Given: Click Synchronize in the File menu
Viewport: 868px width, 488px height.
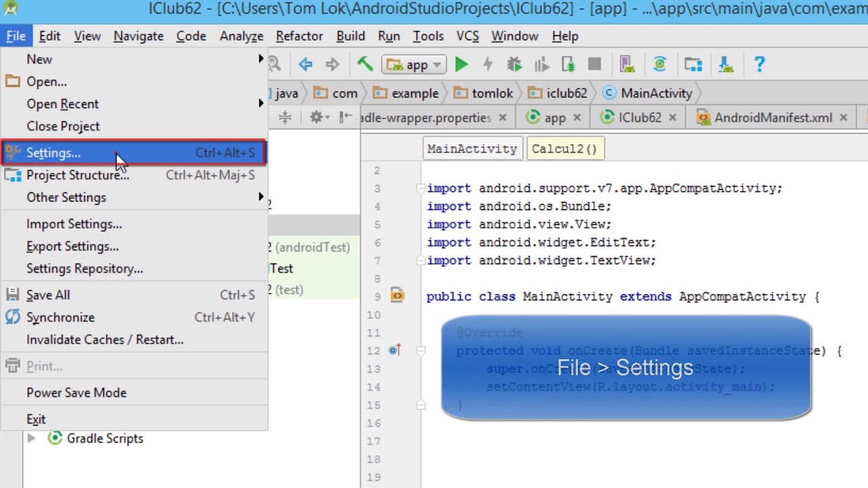Looking at the screenshot, I should [x=134, y=317].
